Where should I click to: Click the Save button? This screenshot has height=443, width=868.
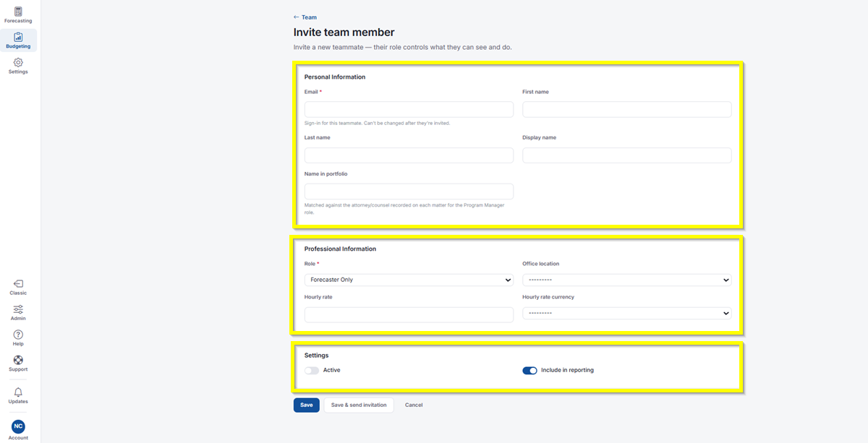tap(306, 405)
